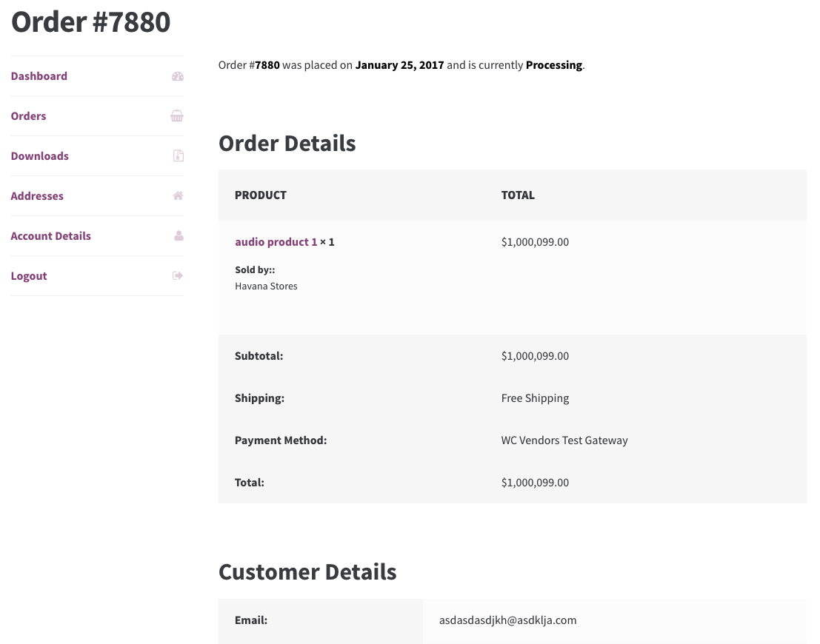Click the Addresses home icon
820x644 pixels.
178,196
